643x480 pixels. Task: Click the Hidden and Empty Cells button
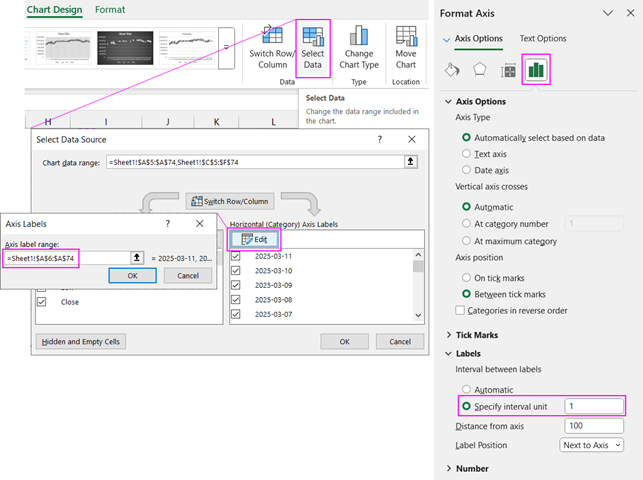(x=82, y=341)
